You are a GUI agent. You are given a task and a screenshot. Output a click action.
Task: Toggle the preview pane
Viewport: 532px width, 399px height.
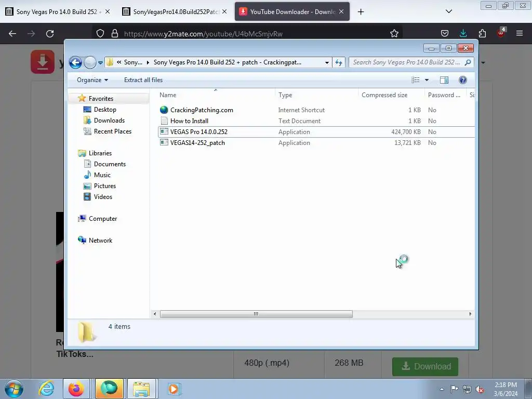click(x=444, y=80)
